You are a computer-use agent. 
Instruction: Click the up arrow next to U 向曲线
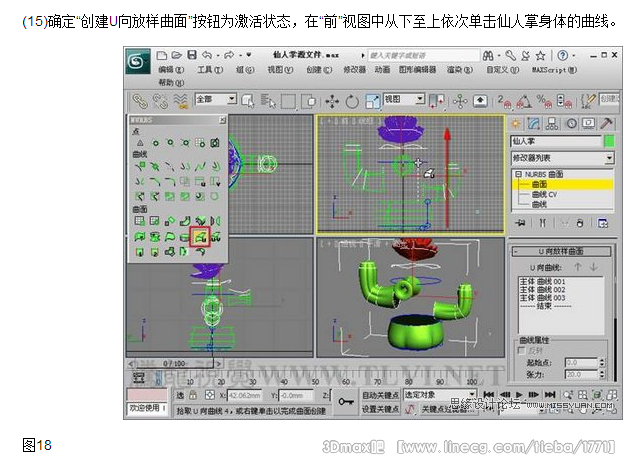(577, 267)
